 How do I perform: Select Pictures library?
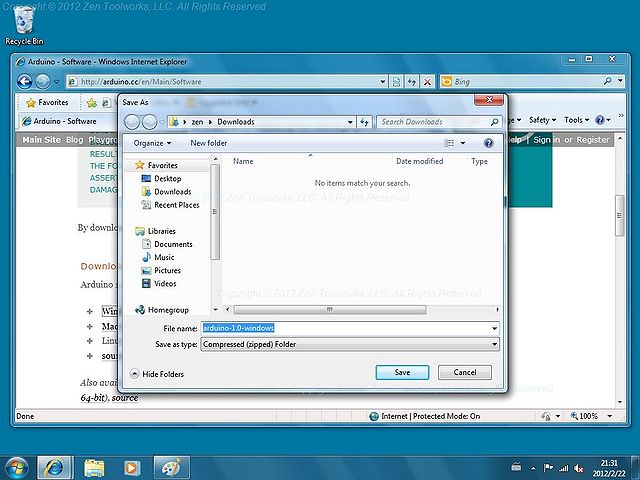click(167, 270)
